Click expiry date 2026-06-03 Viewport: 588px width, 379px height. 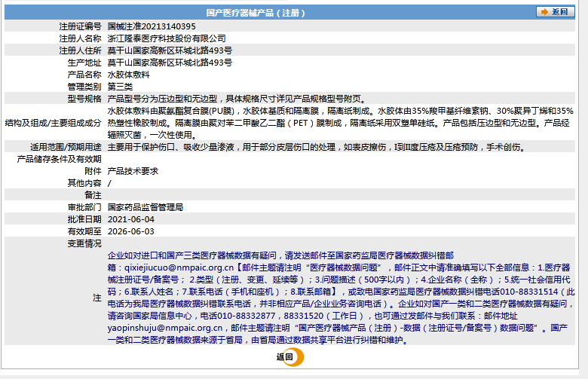click(131, 231)
